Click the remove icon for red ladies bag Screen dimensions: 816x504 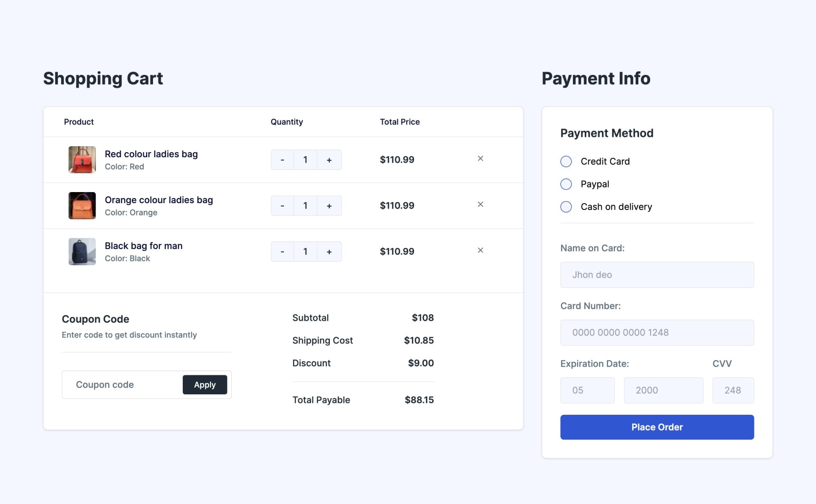(x=480, y=159)
